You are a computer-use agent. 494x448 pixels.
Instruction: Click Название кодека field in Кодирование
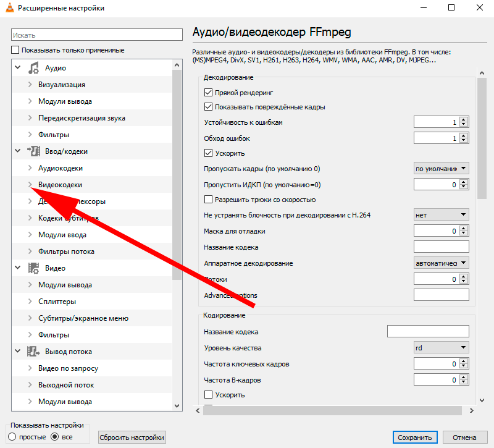(428, 331)
